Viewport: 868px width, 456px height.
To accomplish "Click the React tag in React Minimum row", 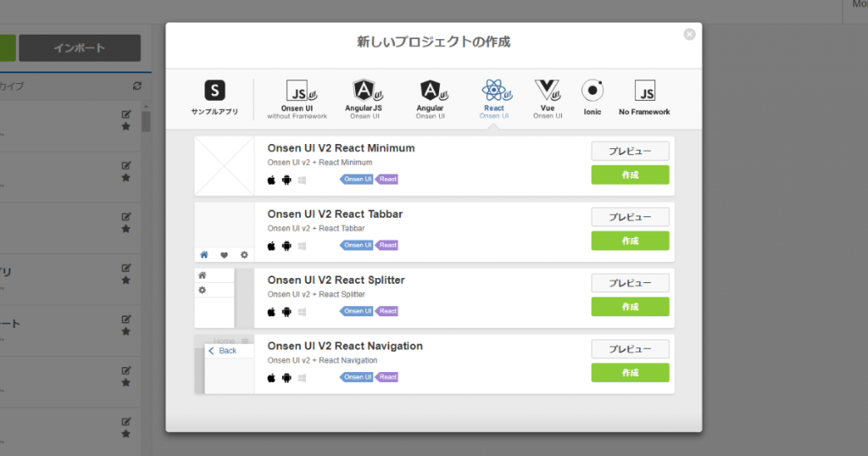I will [387, 180].
